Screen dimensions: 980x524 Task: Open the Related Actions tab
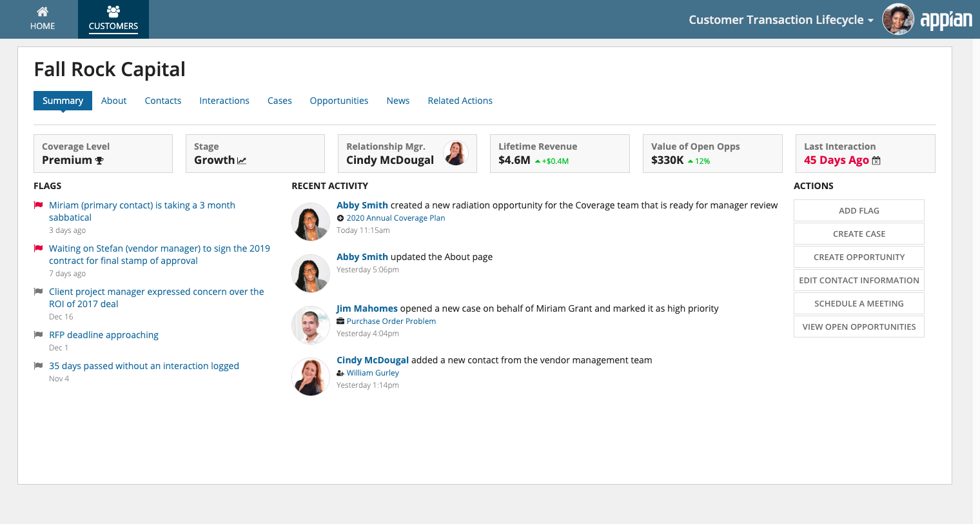460,101
